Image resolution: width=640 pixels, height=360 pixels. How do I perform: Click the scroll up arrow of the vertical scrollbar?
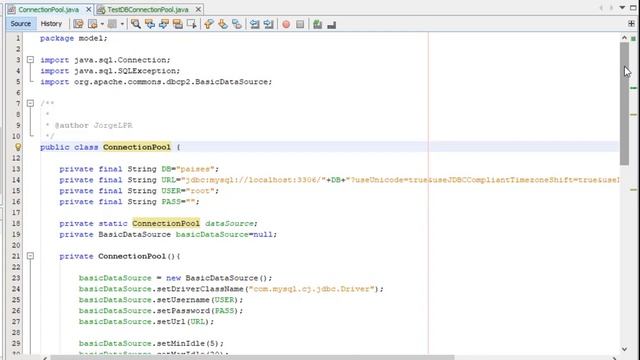[x=624, y=38]
